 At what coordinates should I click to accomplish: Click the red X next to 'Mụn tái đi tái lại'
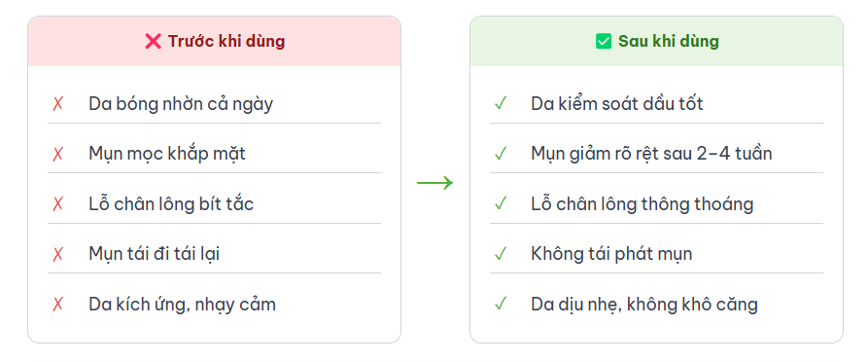(58, 254)
